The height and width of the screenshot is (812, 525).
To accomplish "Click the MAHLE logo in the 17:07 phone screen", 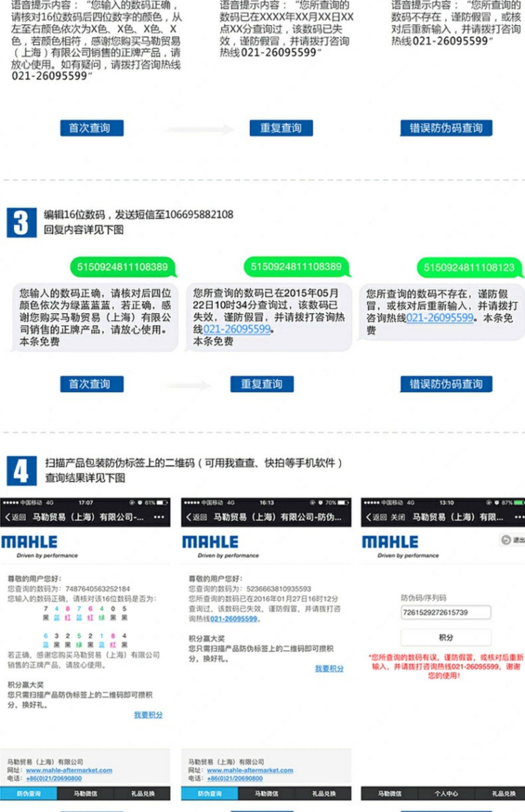I will point(29,542).
